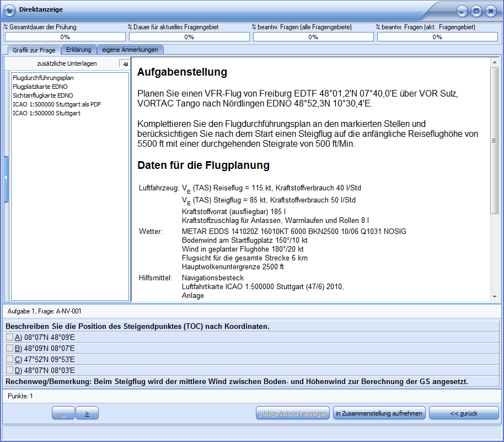Viewport: 504px width, 442px height.
Task: Open Flugdurchführungsplan document
Action: click(x=43, y=78)
